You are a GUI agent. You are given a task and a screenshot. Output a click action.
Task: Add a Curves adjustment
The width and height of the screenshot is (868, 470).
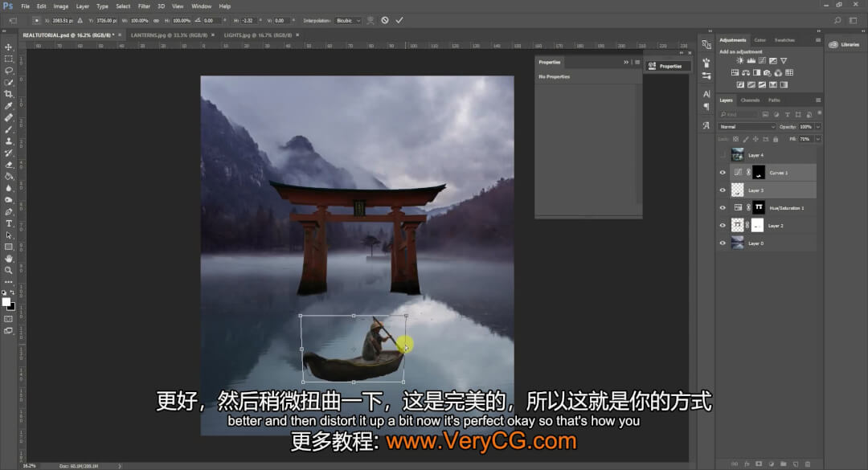[762, 61]
